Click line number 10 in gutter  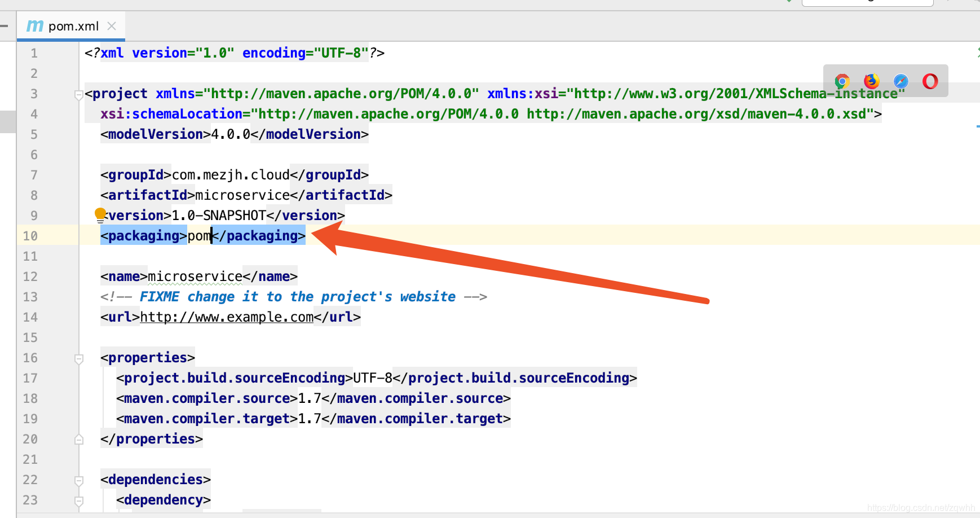30,236
